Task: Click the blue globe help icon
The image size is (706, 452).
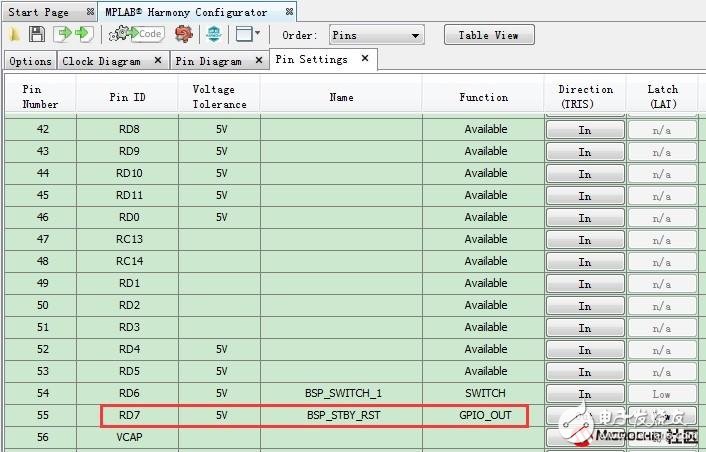Action: click(213, 34)
